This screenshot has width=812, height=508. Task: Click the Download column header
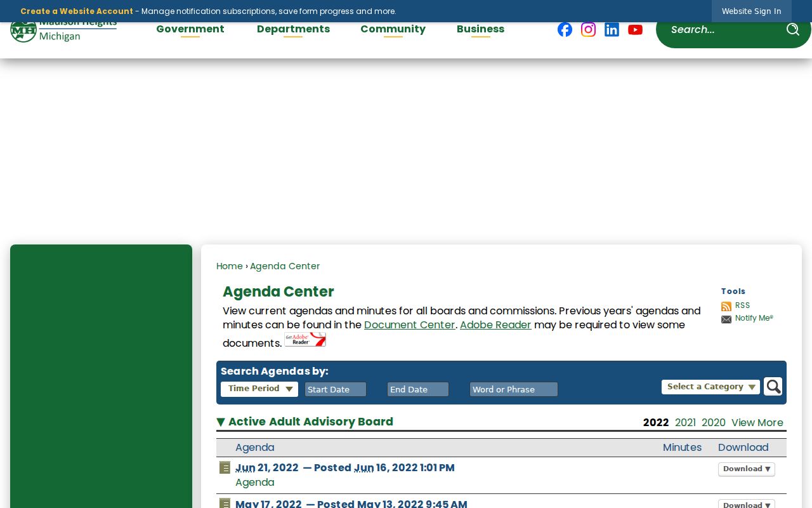(743, 448)
